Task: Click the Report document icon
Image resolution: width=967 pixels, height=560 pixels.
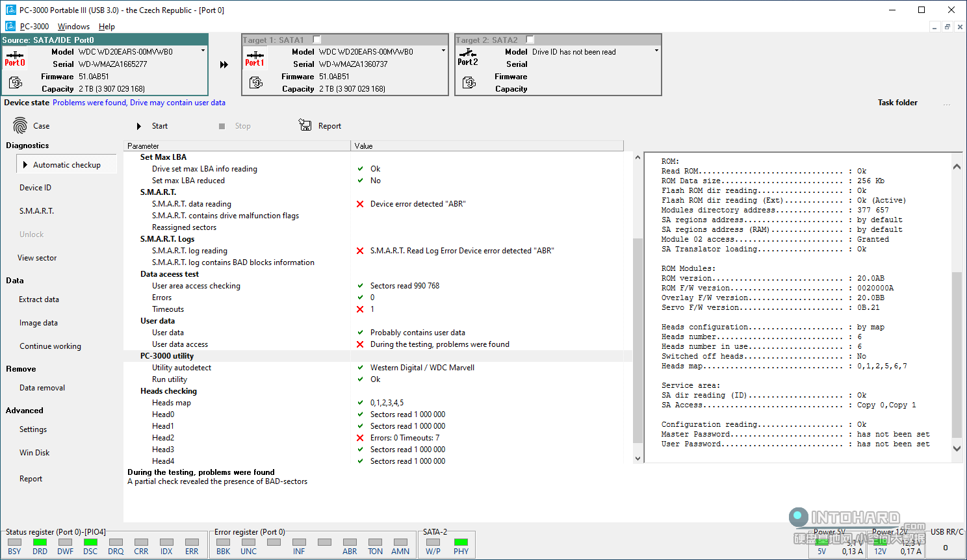Action: pos(305,125)
